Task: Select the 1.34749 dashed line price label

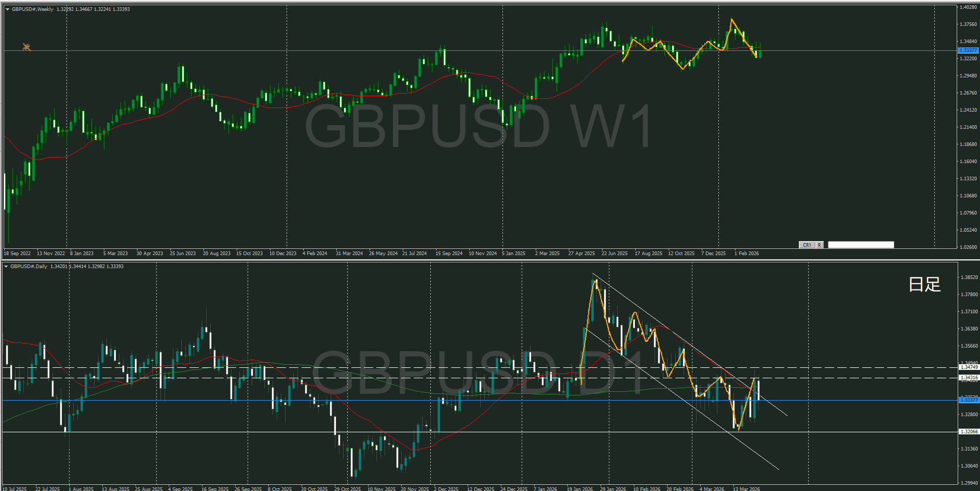Action: point(969,367)
